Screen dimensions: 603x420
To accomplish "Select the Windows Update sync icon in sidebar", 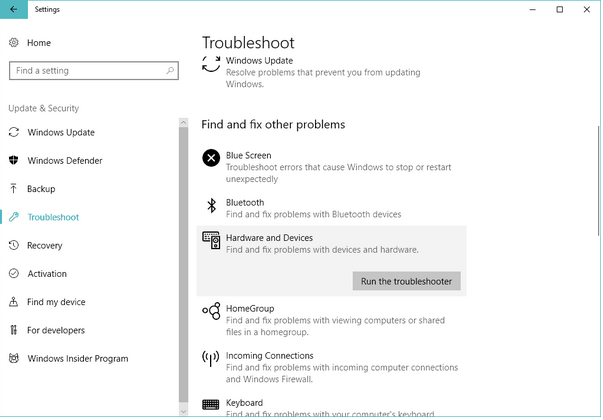I will [14, 132].
